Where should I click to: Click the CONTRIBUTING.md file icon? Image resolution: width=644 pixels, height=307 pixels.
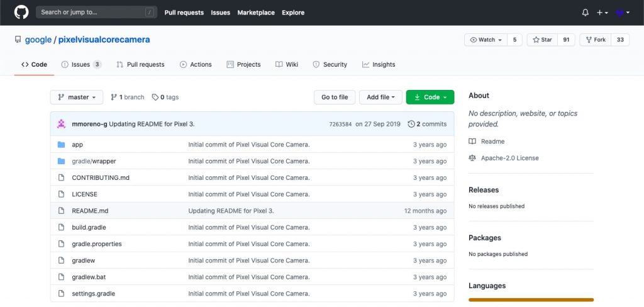coord(61,177)
